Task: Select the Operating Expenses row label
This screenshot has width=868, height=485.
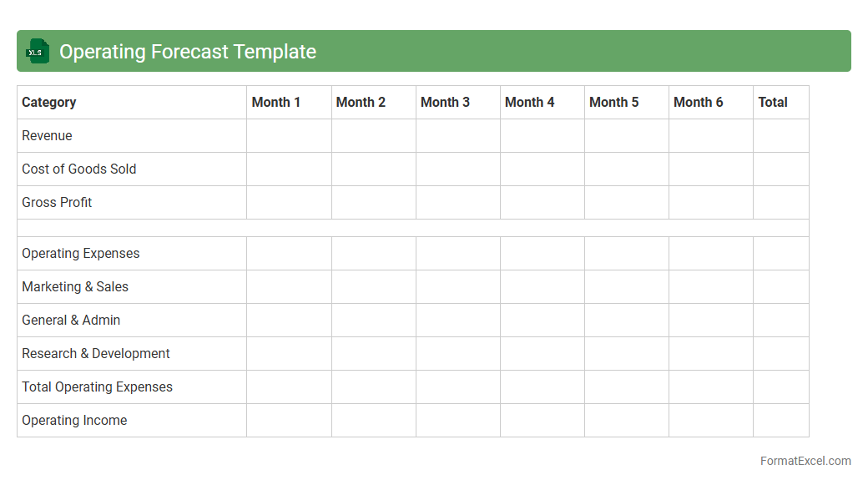Action: [81, 254]
